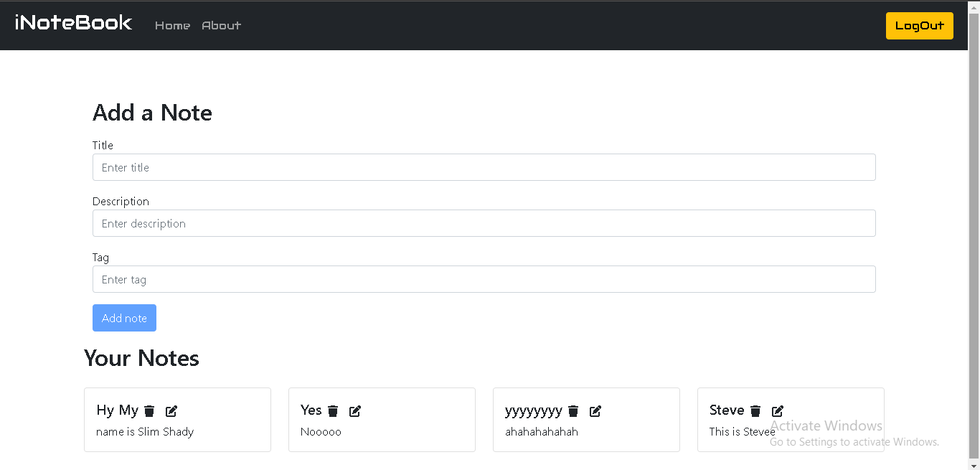Focus the Enter tag field
This screenshot has height=470, width=980.
[x=484, y=278]
